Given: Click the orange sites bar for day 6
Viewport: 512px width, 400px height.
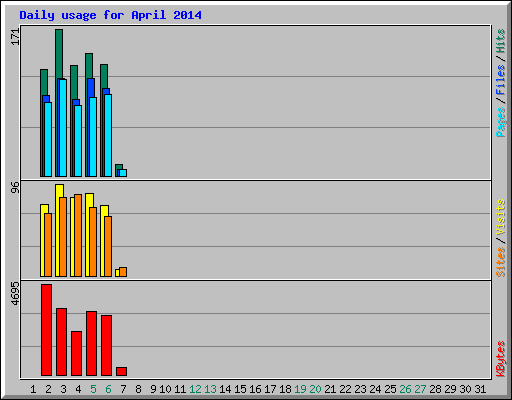Looking at the screenshot, I should pyautogui.click(x=108, y=246).
